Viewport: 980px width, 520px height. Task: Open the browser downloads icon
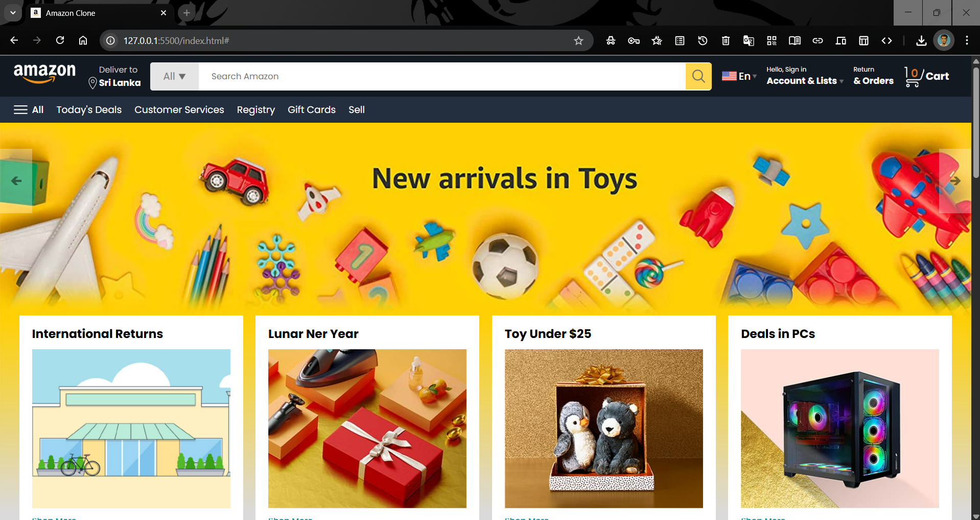921,40
